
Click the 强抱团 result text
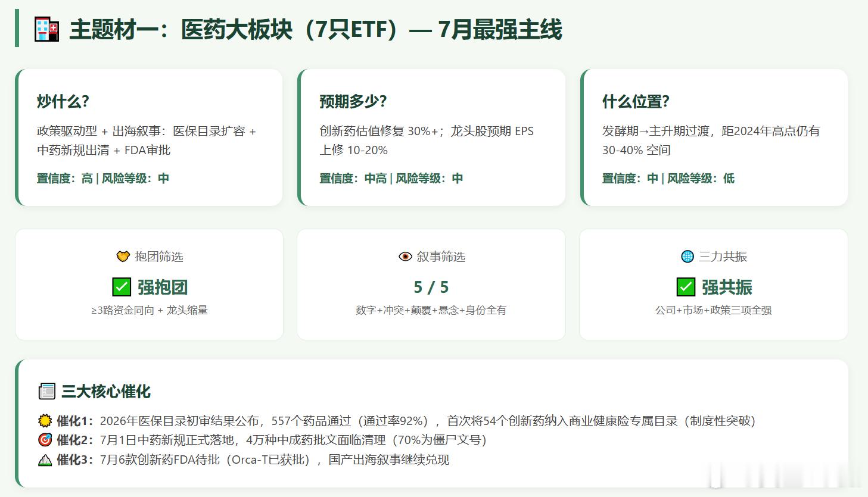pyautogui.click(x=163, y=287)
